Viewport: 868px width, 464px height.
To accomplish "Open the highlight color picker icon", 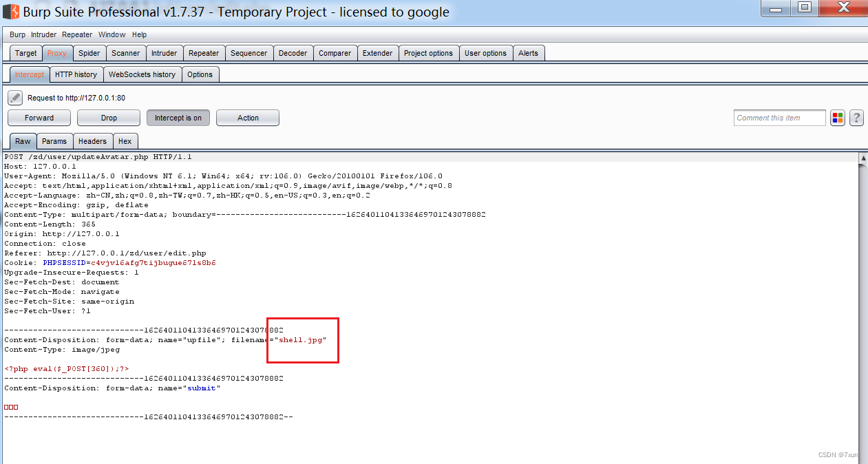I will 838,118.
